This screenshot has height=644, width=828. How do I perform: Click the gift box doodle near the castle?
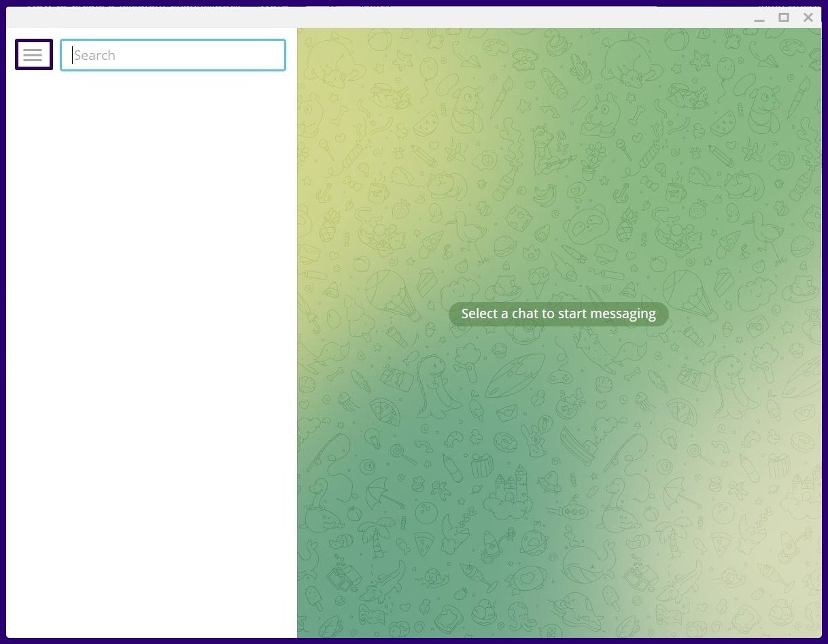[x=482, y=465]
